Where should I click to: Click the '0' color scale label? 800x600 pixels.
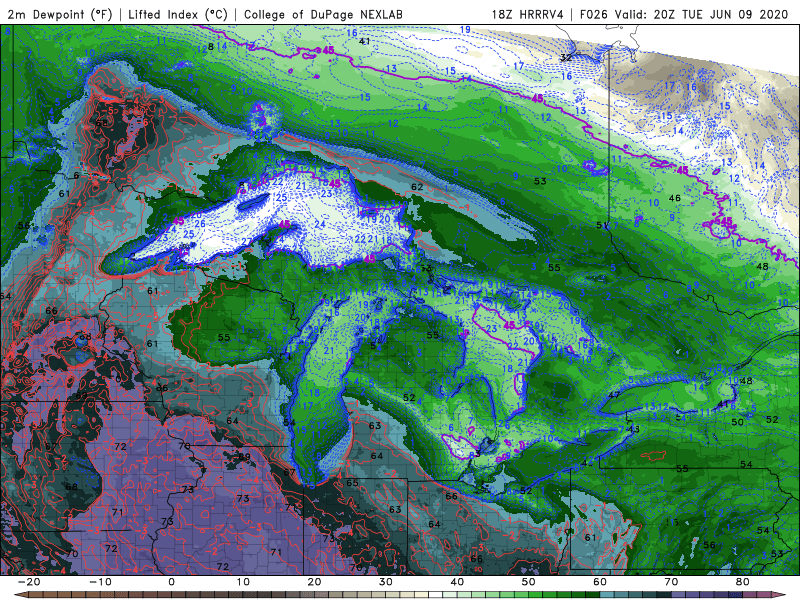tap(171, 582)
